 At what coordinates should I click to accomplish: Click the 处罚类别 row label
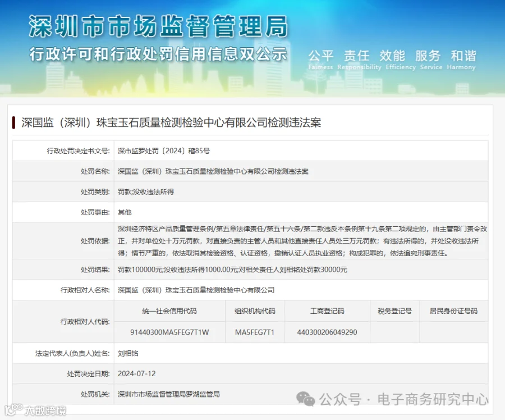(x=95, y=192)
